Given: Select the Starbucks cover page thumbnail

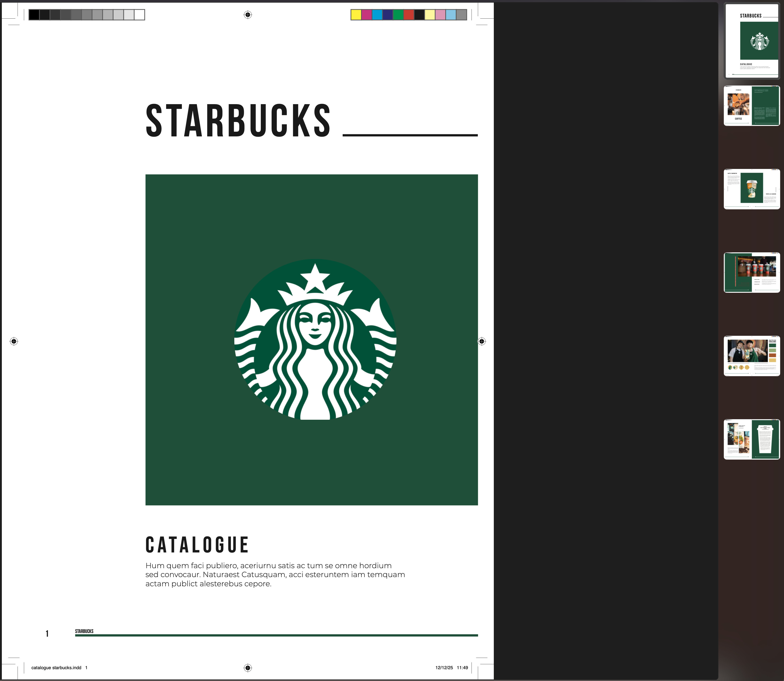Looking at the screenshot, I should [x=752, y=41].
